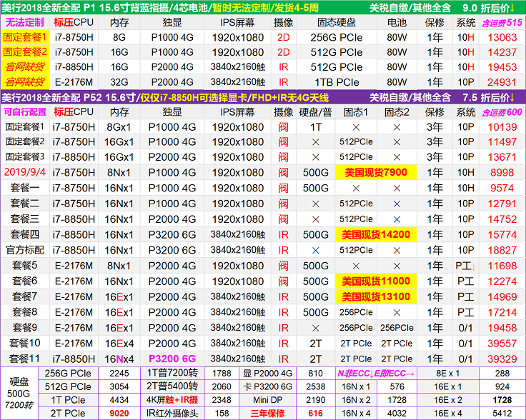Select the 24931 price cell
526x420 pixels.
coord(502,82)
